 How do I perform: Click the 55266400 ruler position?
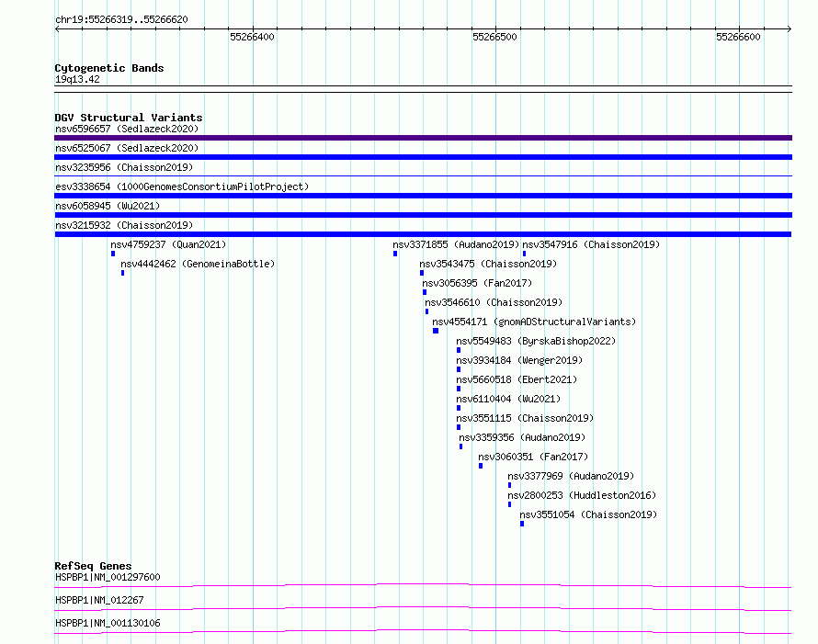pos(252,37)
